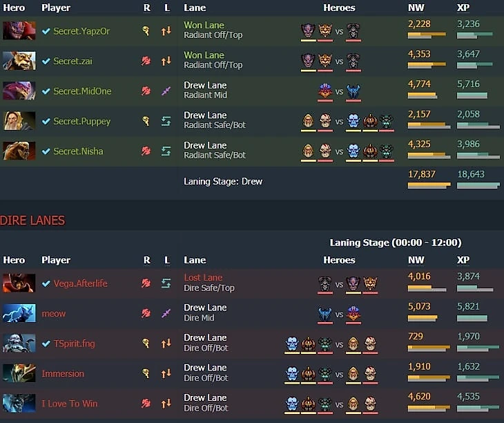This screenshot has width=504, height=423.
Task: Click verified checkmark beside TSpirit.fng
Action: (x=46, y=344)
